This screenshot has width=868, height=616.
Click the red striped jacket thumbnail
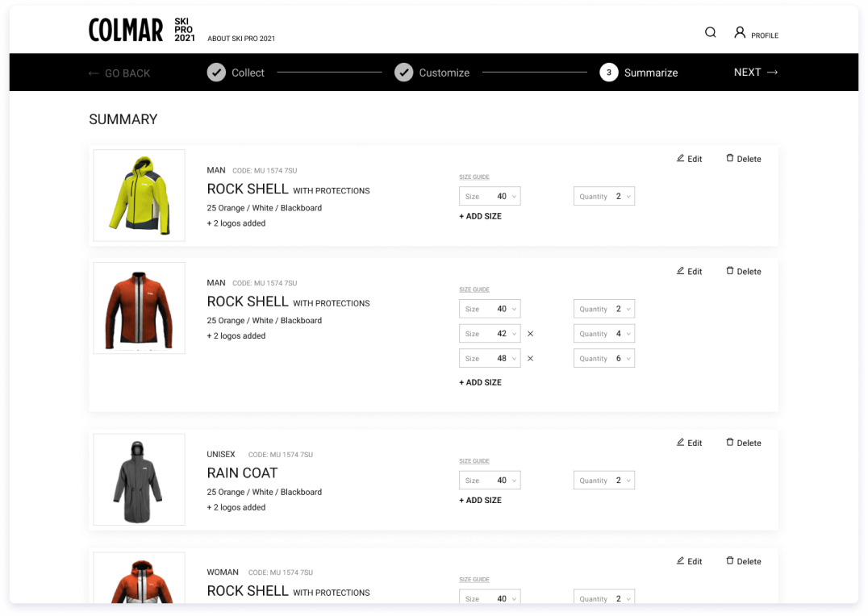[139, 308]
